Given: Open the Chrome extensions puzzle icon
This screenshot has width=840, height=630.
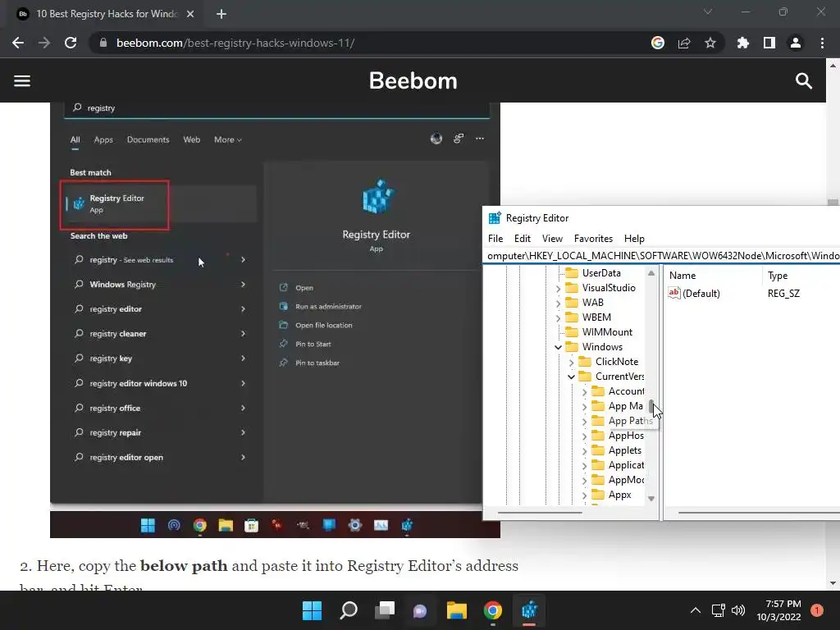Looking at the screenshot, I should (743, 43).
